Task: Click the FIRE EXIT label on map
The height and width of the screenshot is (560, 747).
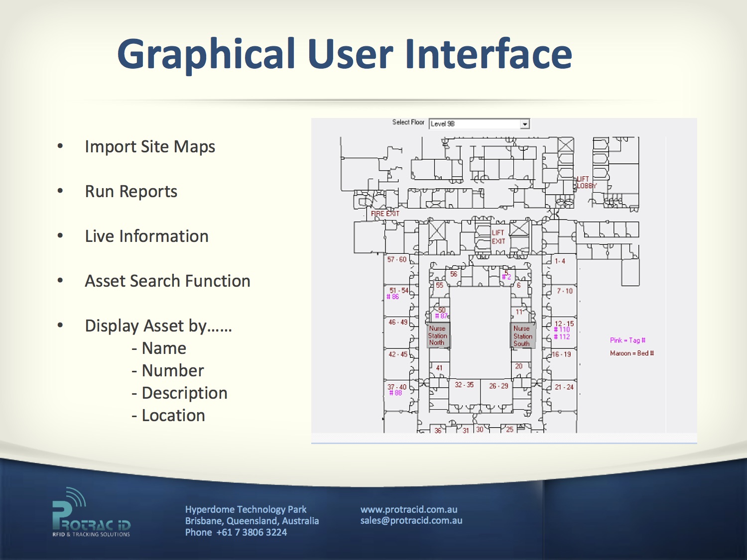Action: click(385, 214)
